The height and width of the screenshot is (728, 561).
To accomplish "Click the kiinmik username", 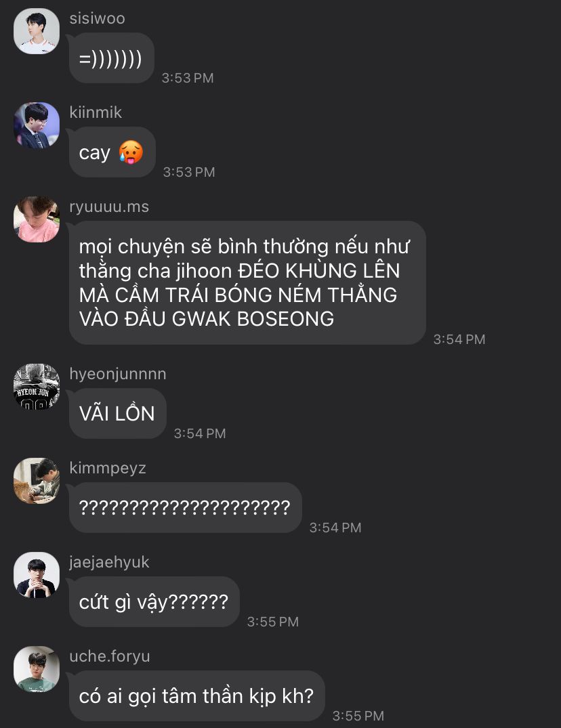I will coord(96,112).
